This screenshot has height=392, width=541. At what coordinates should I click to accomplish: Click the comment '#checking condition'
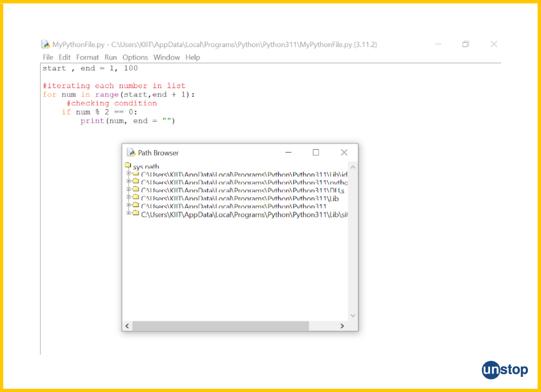point(111,103)
